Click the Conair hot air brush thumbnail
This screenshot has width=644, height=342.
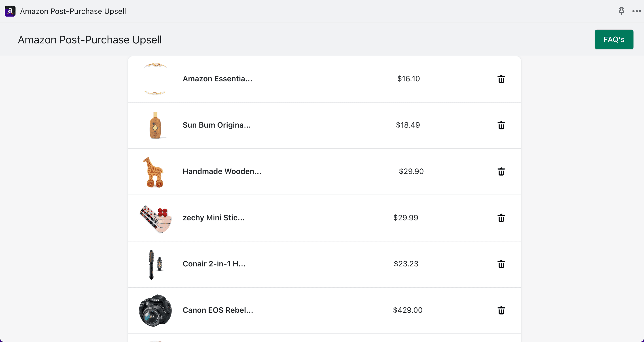(x=155, y=264)
